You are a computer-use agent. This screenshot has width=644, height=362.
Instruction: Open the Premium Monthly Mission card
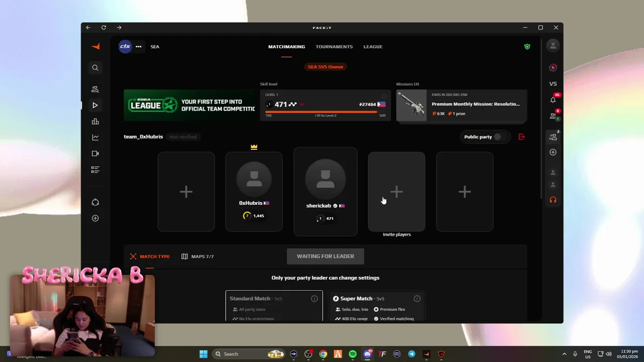(x=462, y=106)
